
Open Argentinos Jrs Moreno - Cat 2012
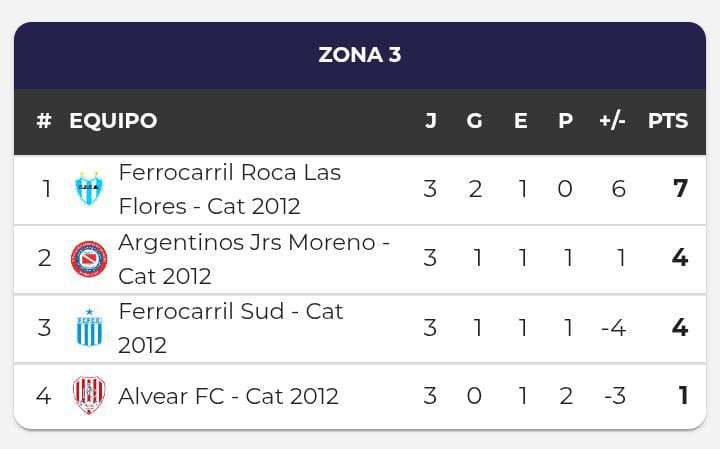pos(254,258)
